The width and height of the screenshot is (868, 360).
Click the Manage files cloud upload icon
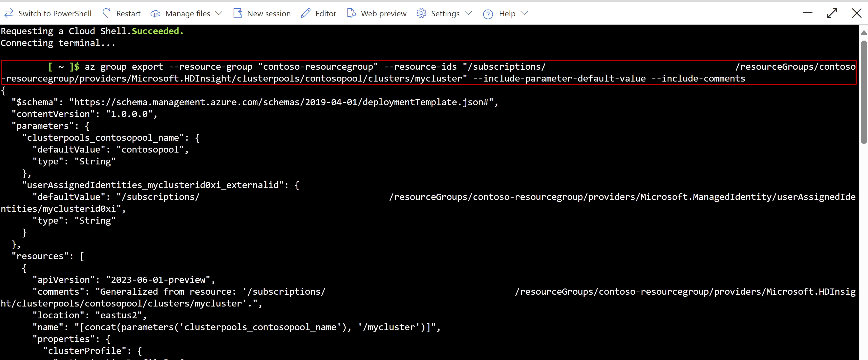[x=155, y=14]
